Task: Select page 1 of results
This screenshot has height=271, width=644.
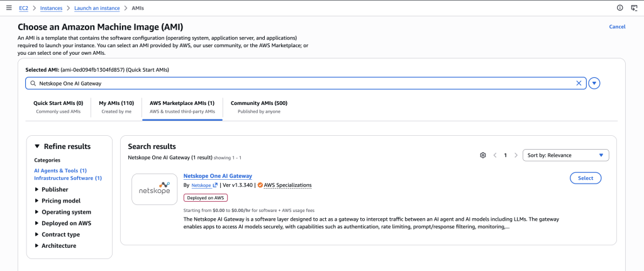Action: click(x=506, y=155)
